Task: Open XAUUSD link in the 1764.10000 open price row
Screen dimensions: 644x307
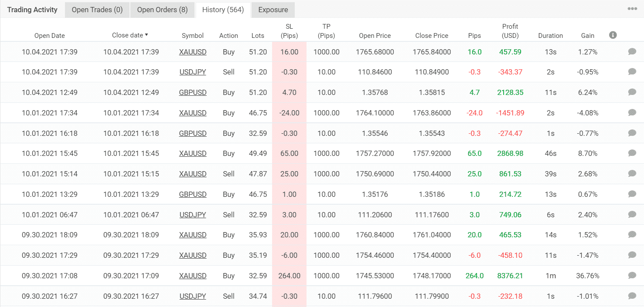Action: 193,113
